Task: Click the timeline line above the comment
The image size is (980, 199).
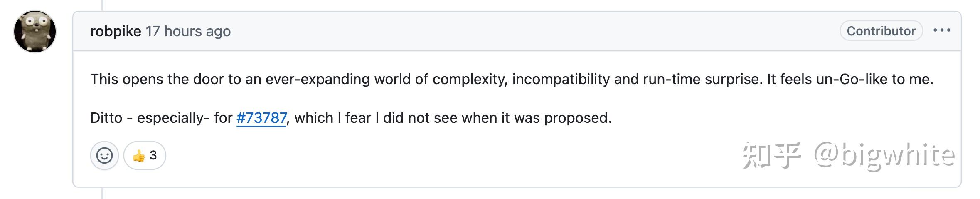Action: coord(102,5)
